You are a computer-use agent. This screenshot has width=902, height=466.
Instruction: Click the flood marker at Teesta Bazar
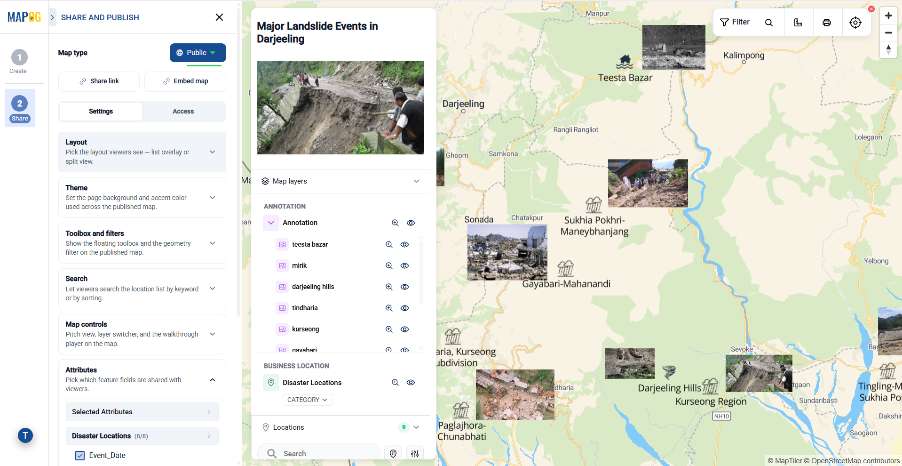pos(624,62)
